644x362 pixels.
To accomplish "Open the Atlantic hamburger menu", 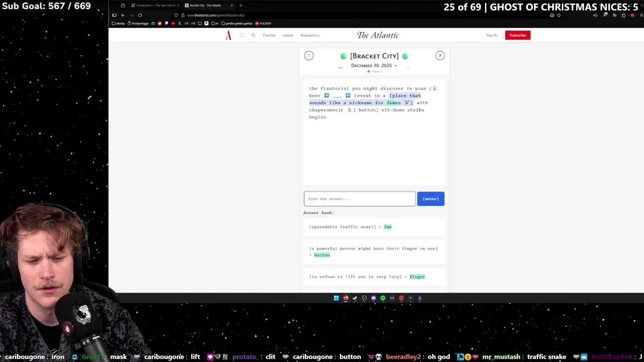I will (x=242, y=35).
